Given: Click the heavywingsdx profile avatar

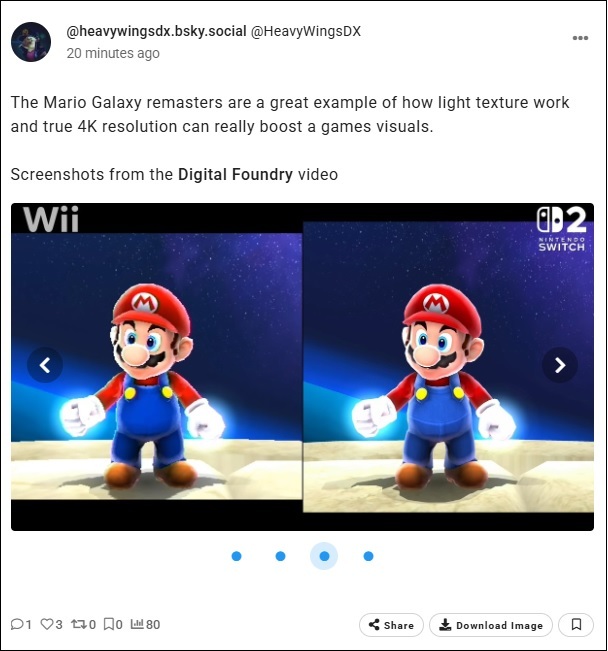Looking at the screenshot, I should (x=31, y=42).
